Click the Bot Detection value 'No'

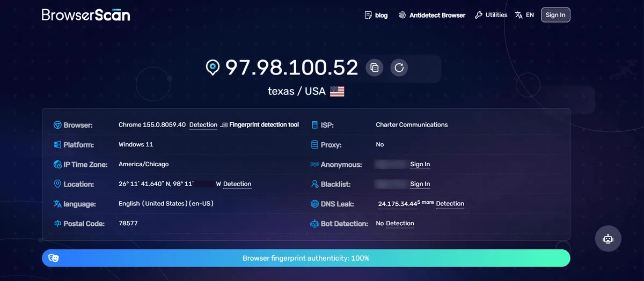click(x=380, y=224)
